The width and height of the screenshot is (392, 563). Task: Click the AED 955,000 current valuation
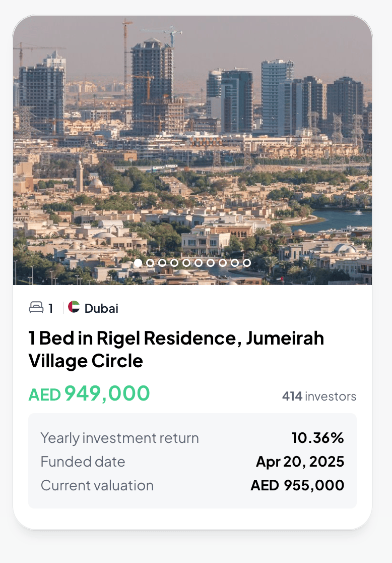297,485
